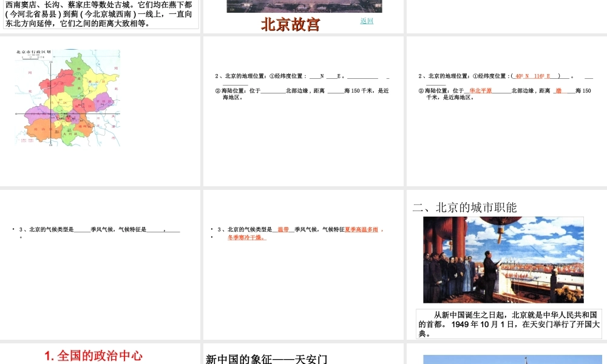Click the orange answer 温带 on climate slide

click(x=283, y=229)
